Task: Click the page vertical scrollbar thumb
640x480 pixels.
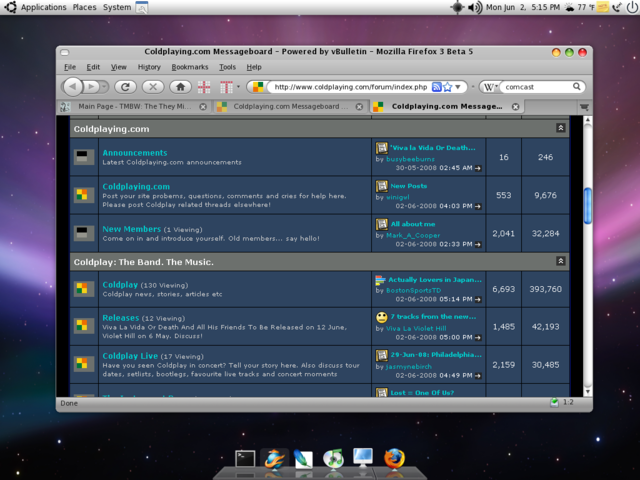Action: point(588,206)
